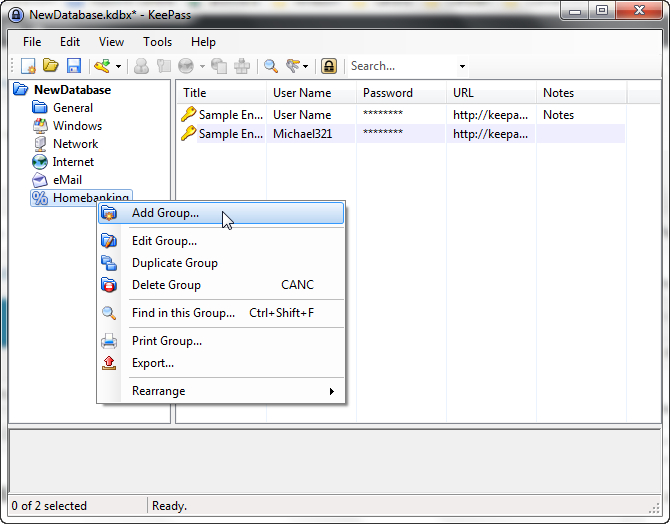The width and height of the screenshot is (670, 524).
Task: Open the Tools menu
Action: pos(157,42)
